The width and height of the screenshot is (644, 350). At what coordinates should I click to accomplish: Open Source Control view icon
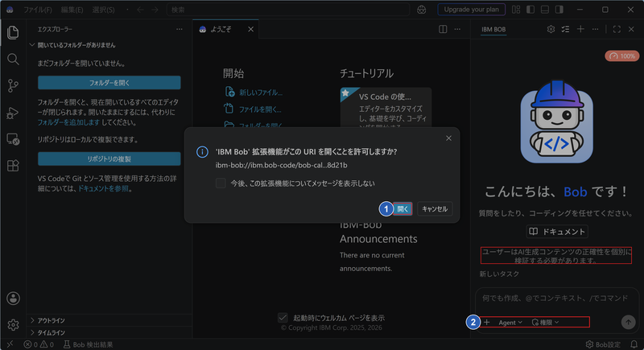13,86
